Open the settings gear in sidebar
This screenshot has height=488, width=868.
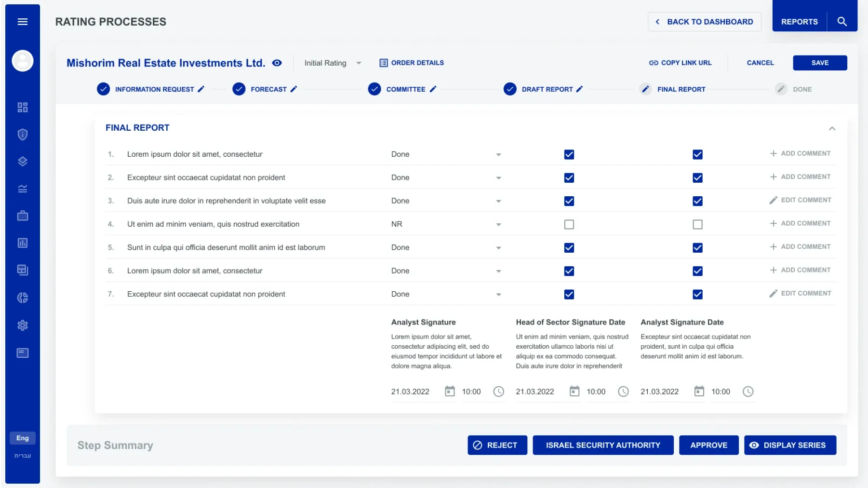22,325
